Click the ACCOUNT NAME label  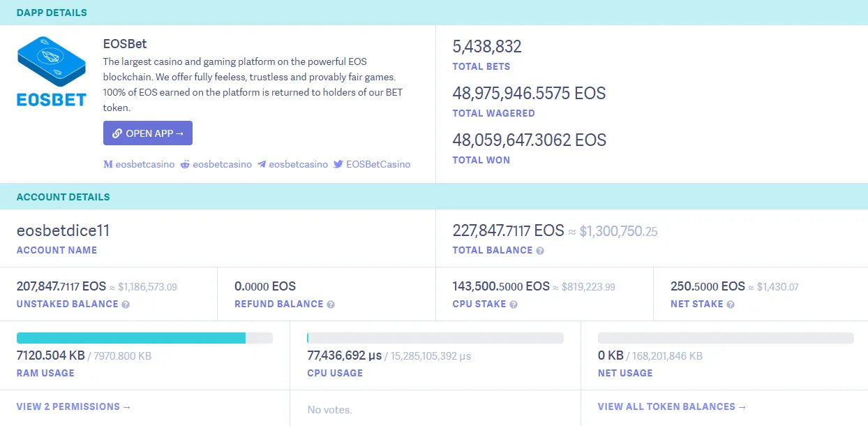57,250
